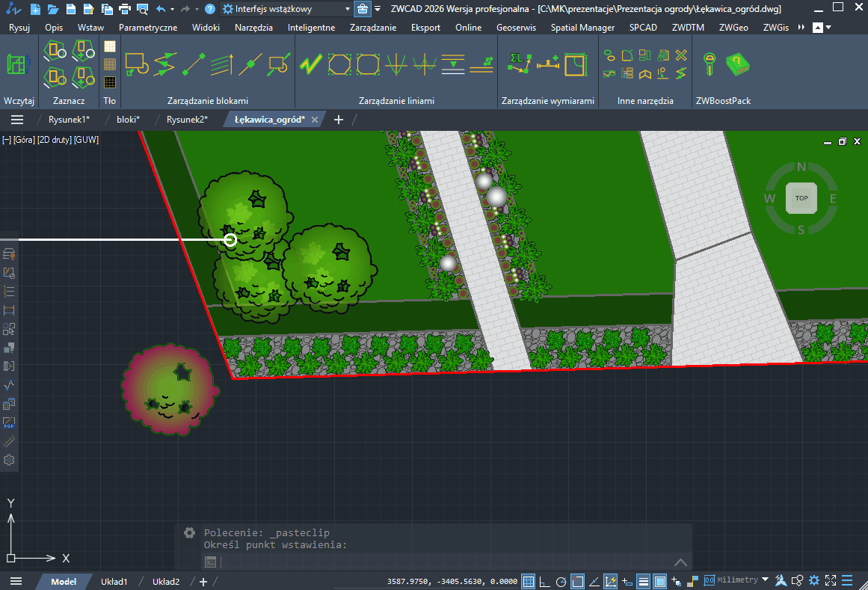Open the Parametryczne ribbon tab
The height and width of the screenshot is (590, 868).
tap(148, 27)
